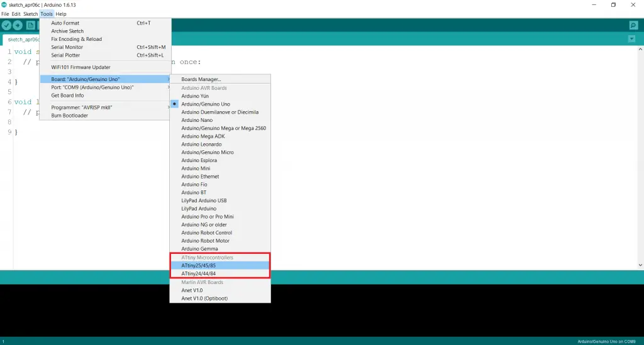Click Get Board Info
The width and height of the screenshot is (644, 345).
(105, 95)
